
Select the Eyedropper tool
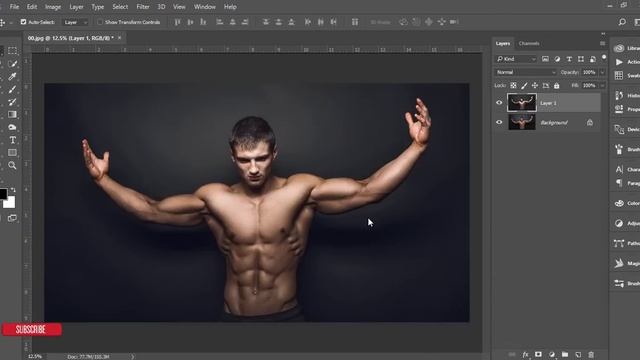tap(12, 77)
